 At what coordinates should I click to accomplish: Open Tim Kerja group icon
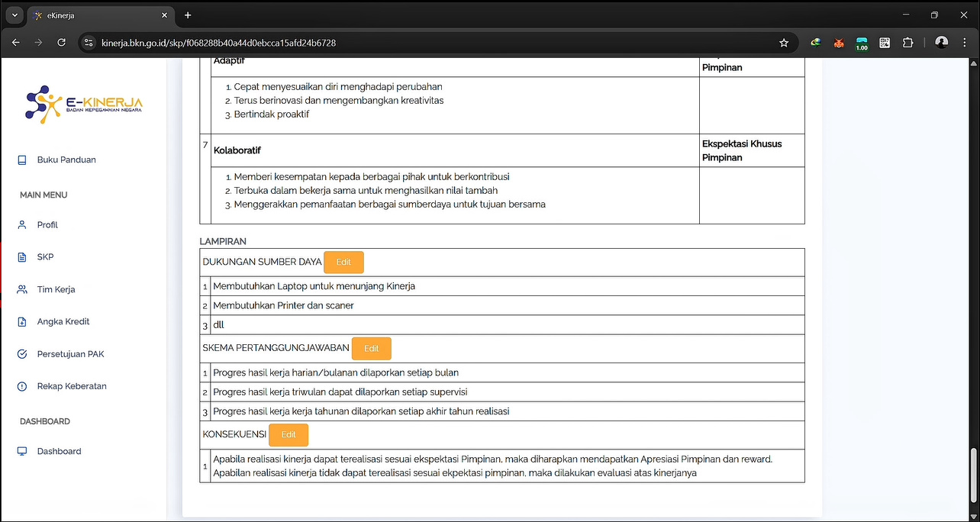pos(22,290)
